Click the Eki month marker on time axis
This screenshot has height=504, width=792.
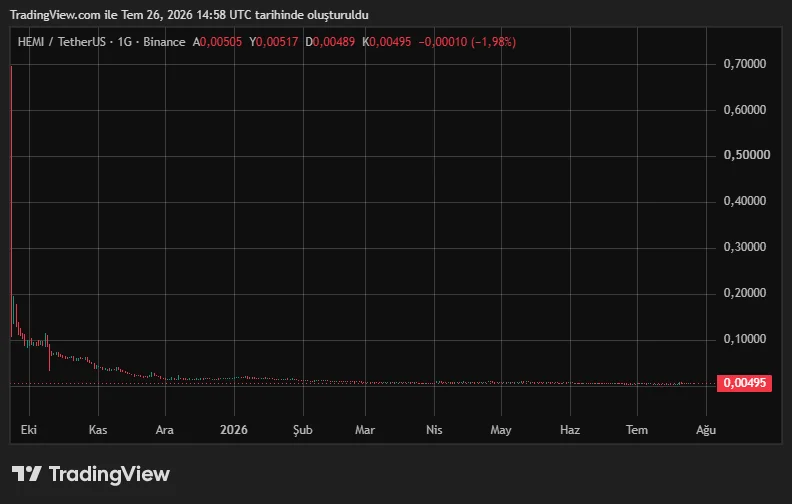(x=29, y=430)
